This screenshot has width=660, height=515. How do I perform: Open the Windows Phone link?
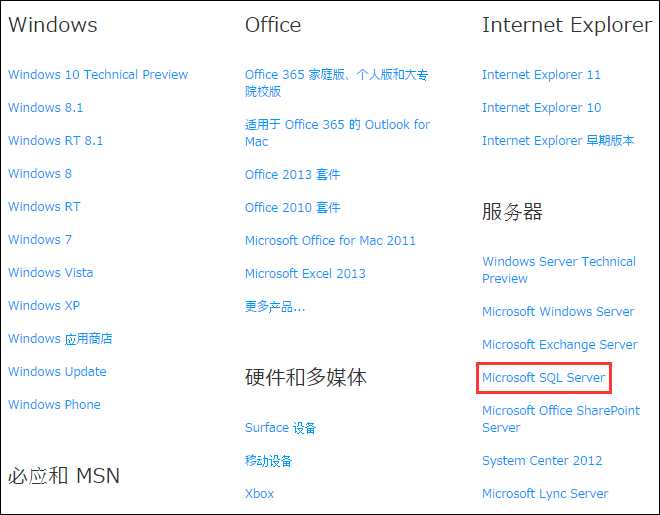click(54, 404)
